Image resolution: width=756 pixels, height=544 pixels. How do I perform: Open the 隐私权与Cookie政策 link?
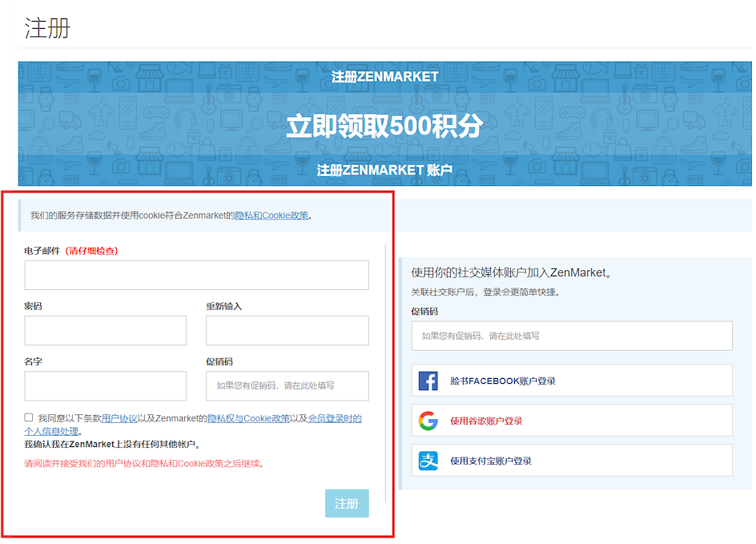pyautogui.click(x=248, y=418)
